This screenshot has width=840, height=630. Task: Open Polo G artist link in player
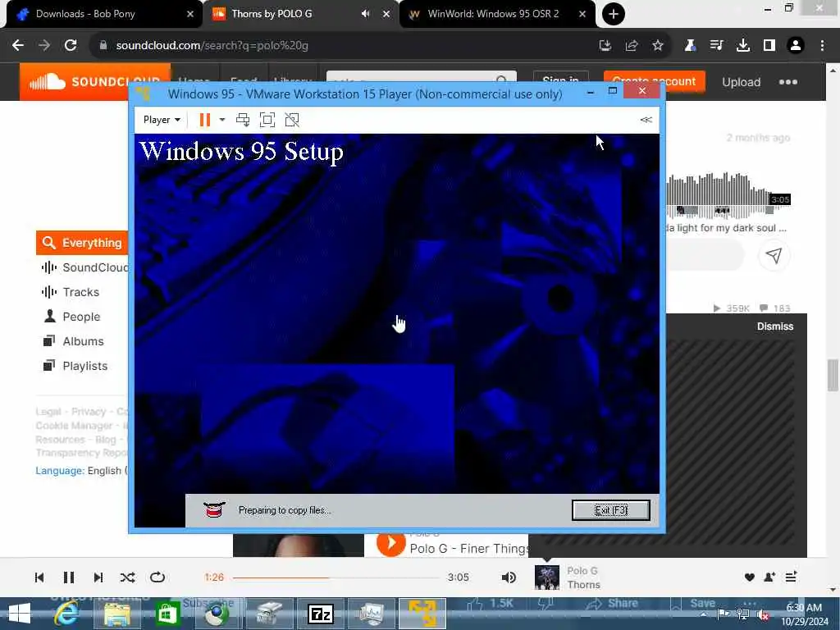[x=582, y=571]
